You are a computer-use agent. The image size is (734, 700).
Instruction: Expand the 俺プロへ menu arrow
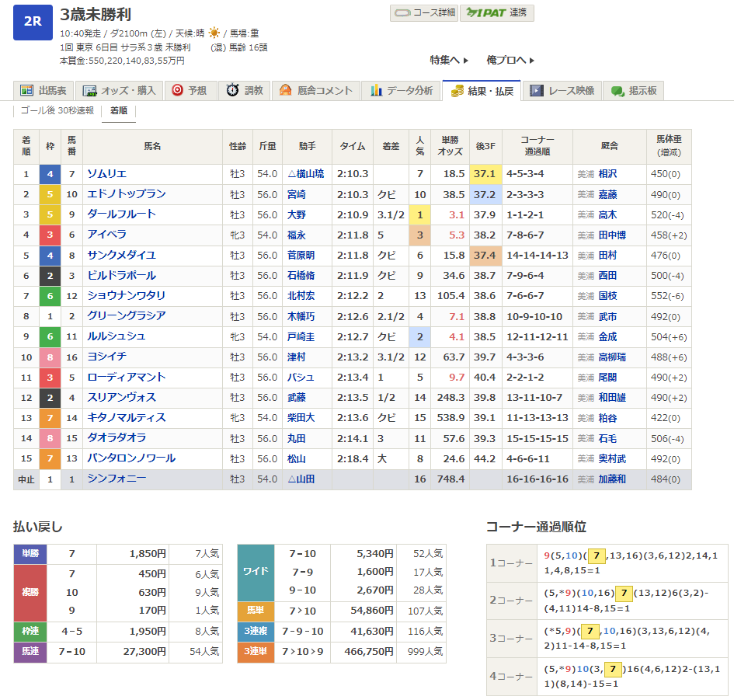531,61
